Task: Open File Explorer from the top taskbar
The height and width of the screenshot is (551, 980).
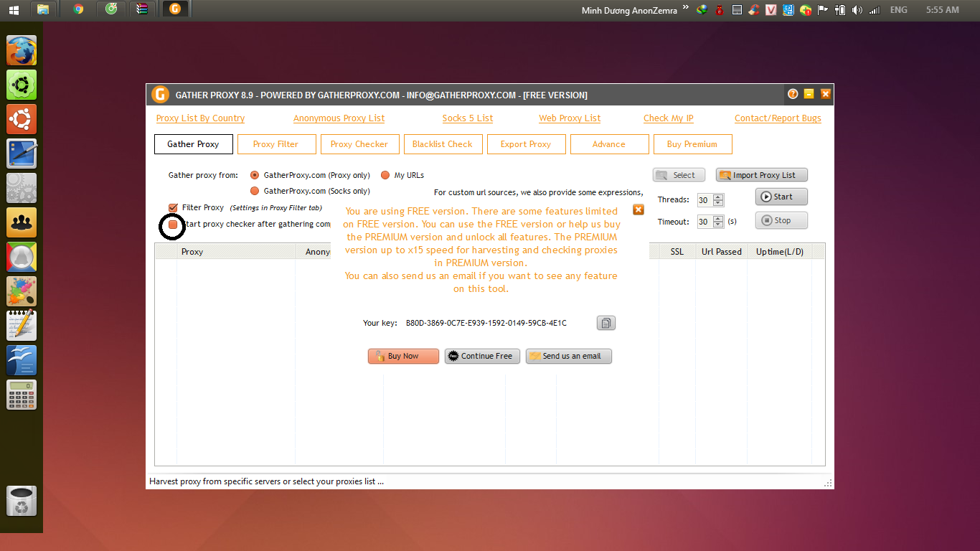Action: pos(43,9)
